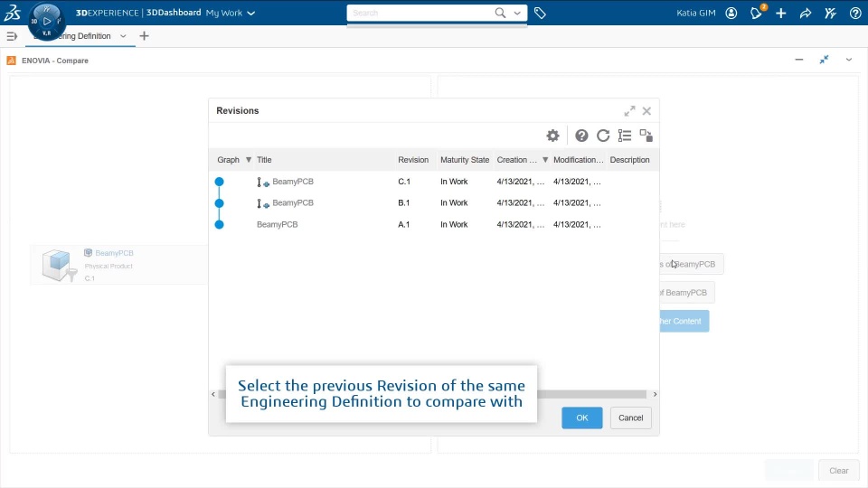Click the search magnifier icon
This screenshot has height=488, width=868.
[500, 13]
